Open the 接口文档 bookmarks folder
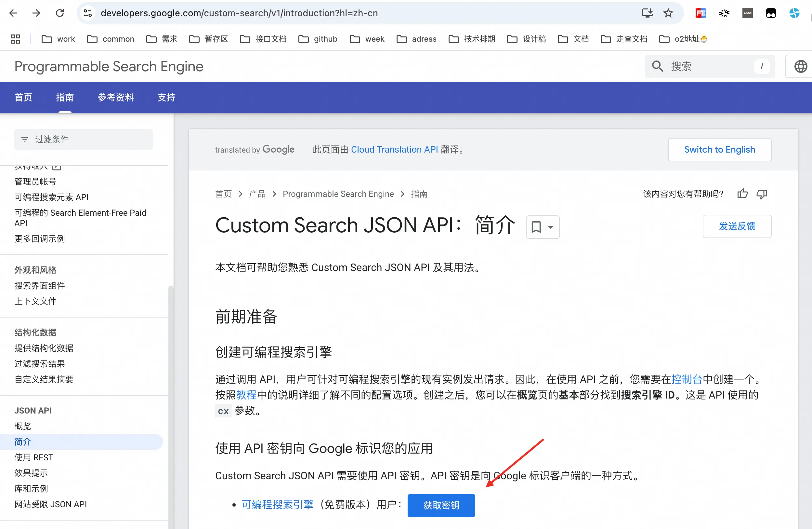The width and height of the screenshot is (812, 529). pos(263,39)
